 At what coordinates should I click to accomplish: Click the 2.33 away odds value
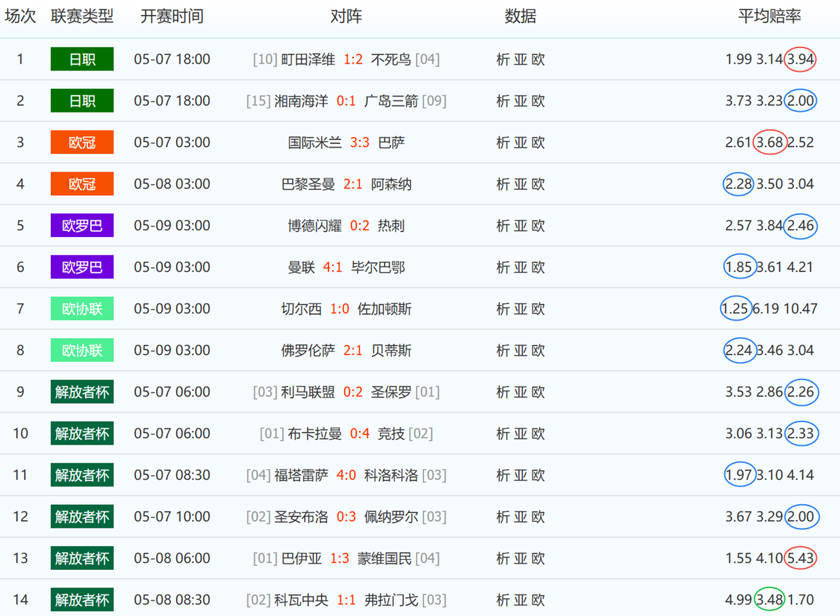[800, 434]
